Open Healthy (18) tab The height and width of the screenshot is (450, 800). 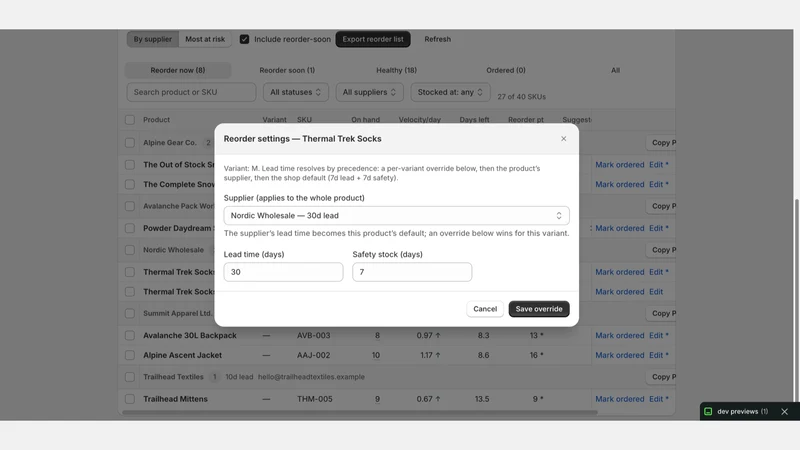click(396, 70)
